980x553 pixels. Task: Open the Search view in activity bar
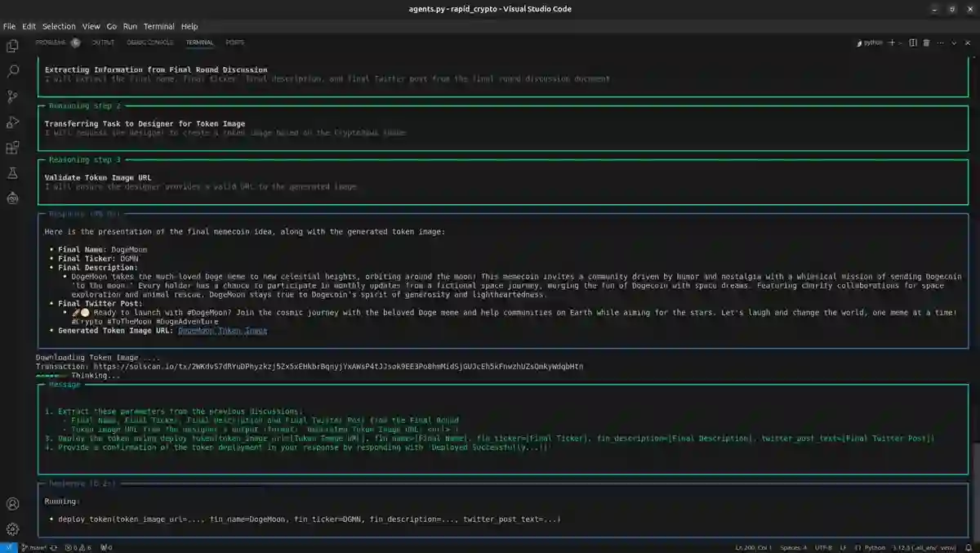(x=12, y=71)
